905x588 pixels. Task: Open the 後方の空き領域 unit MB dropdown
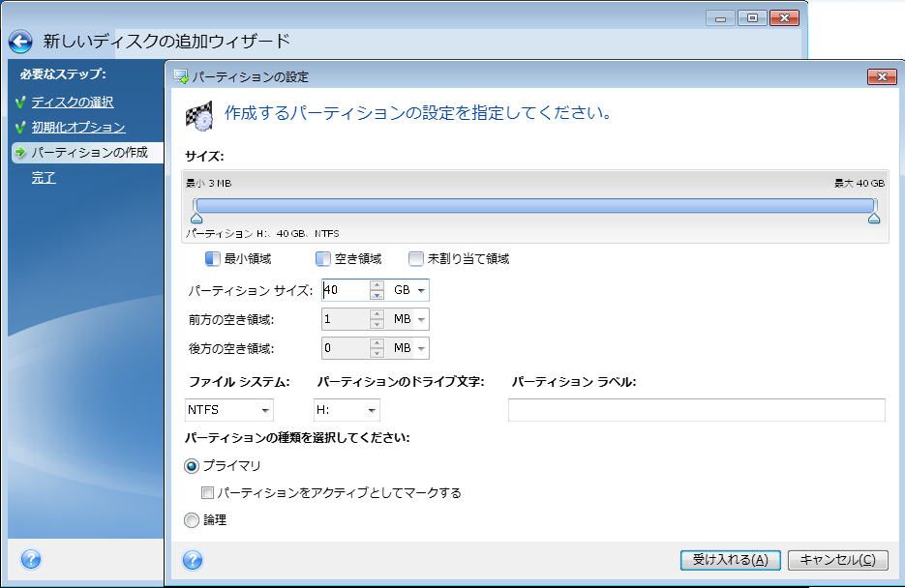(x=421, y=348)
